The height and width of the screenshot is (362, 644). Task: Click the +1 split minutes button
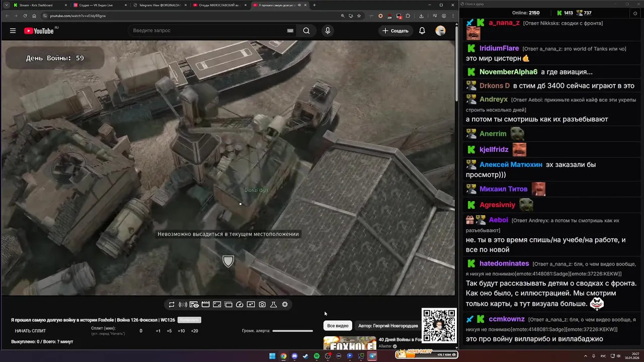tap(158, 331)
